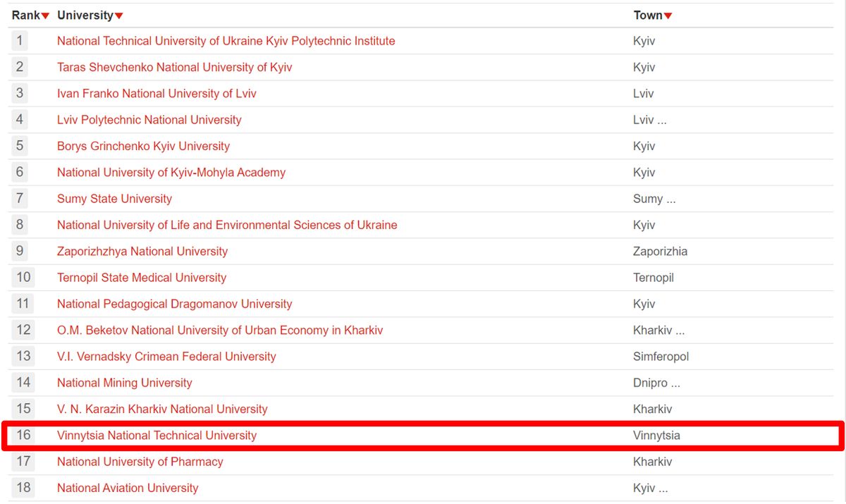Open V.I. Vernadsky Crimean Federal University link
Screen dimensions: 846x504
[x=166, y=357]
